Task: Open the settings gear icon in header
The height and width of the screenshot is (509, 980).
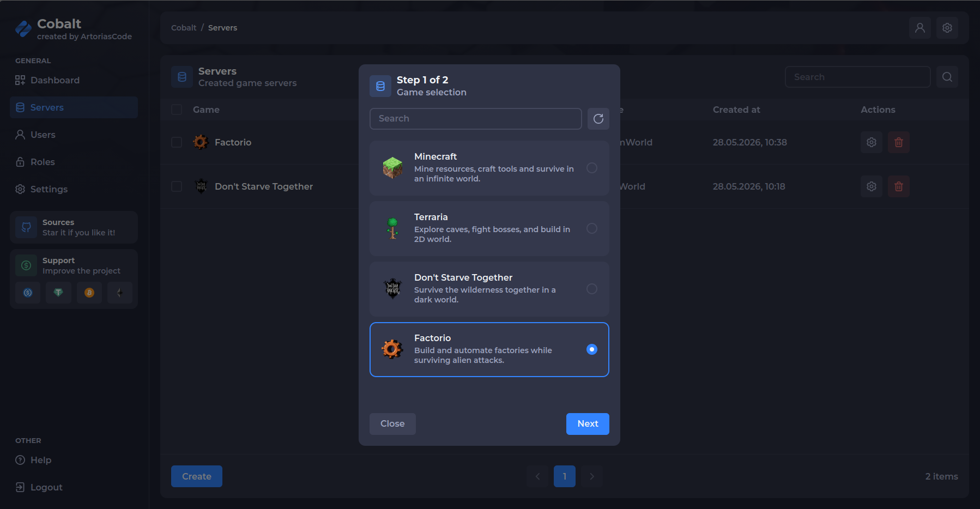Action: (x=947, y=28)
